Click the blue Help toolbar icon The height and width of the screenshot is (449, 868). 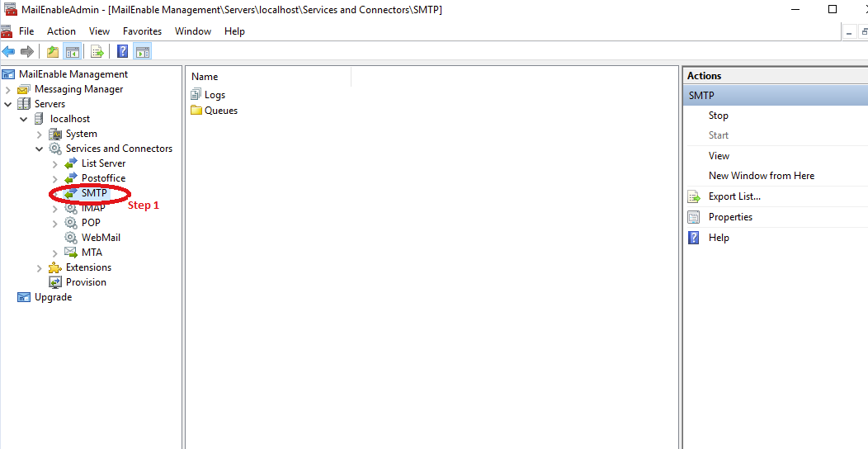click(x=123, y=52)
